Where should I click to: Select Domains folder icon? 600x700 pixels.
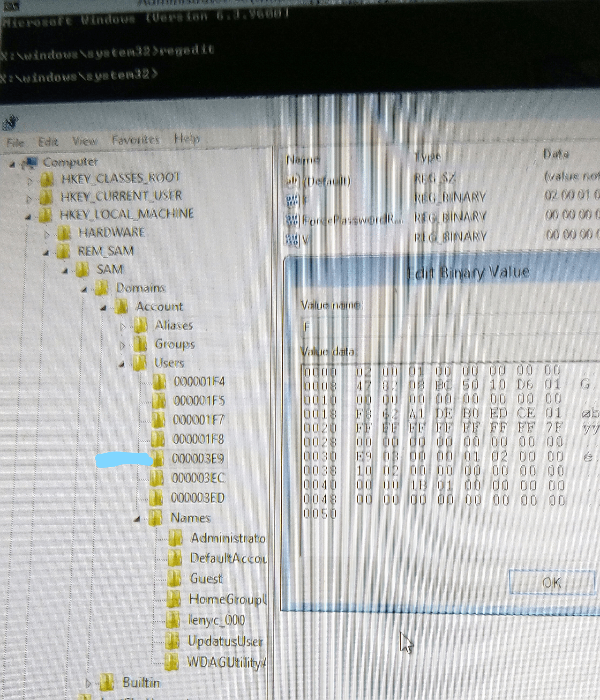102,288
